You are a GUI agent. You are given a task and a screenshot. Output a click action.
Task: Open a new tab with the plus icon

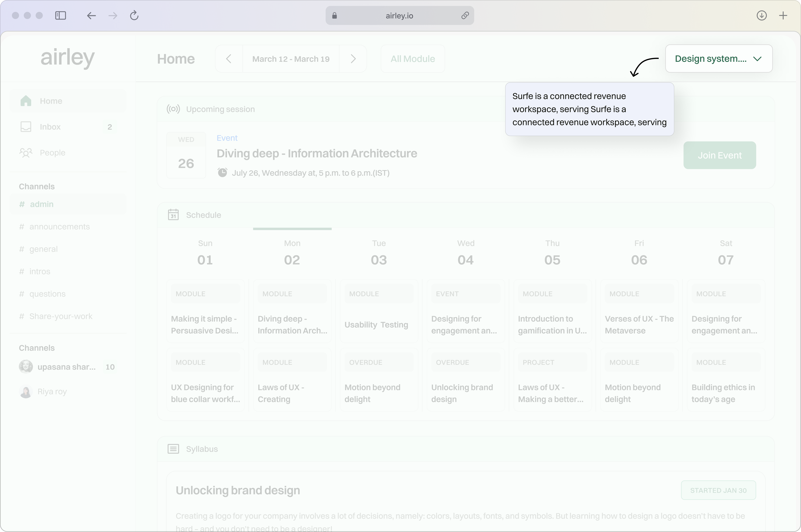tap(783, 16)
